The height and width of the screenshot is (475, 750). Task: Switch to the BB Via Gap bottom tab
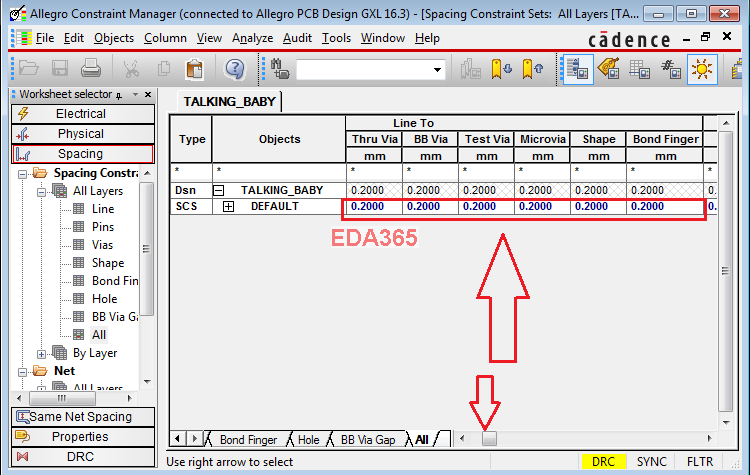point(368,440)
